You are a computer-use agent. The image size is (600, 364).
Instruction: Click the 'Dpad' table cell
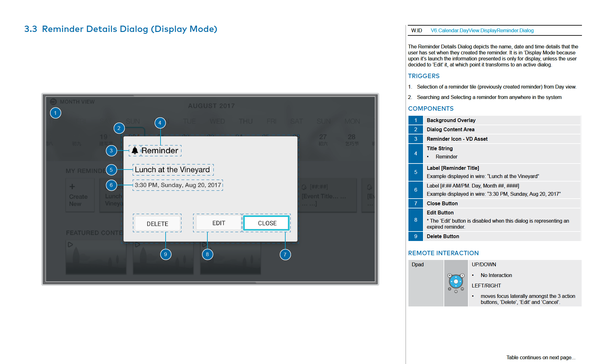coord(426,283)
